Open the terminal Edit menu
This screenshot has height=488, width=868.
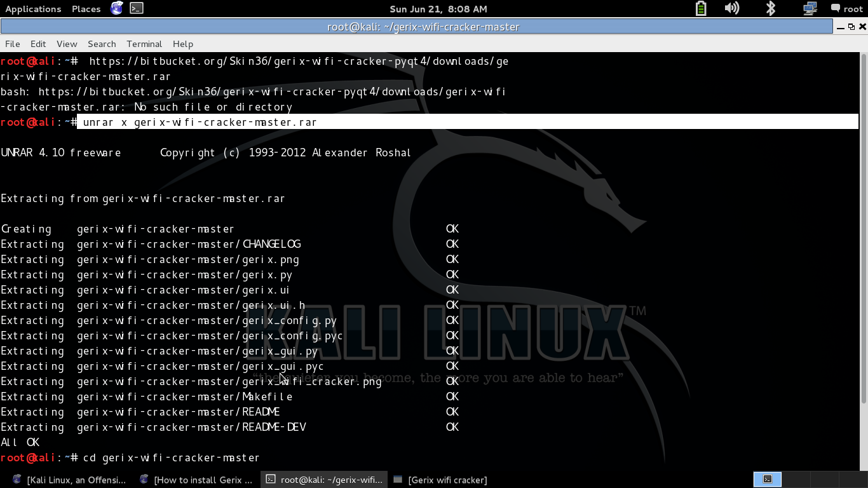coord(38,44)
